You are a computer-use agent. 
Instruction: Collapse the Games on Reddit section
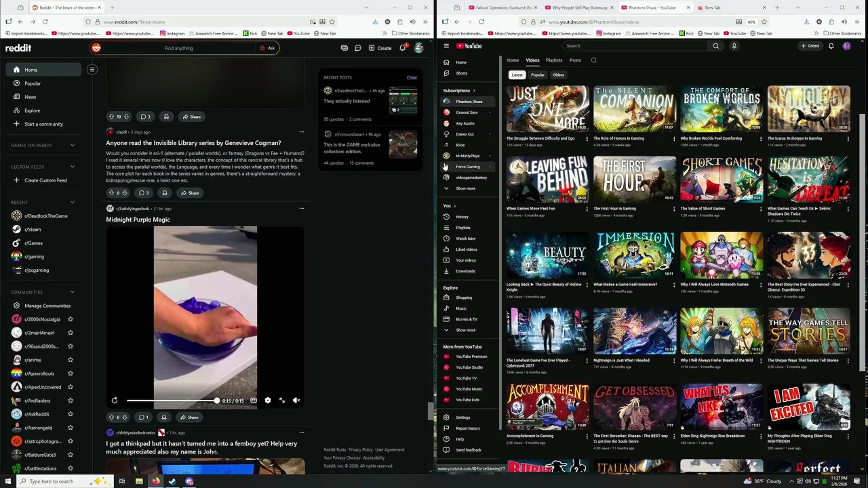(x=73, y=145)
